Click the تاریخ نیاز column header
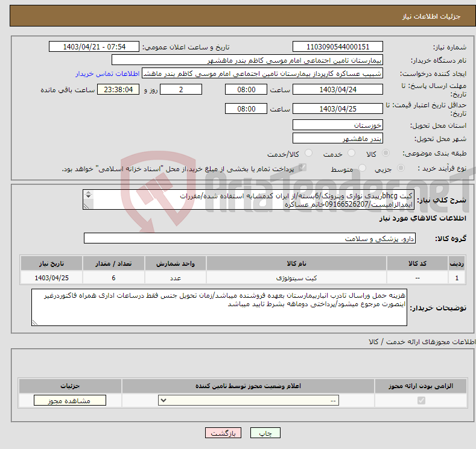 [x=52, y=263]
